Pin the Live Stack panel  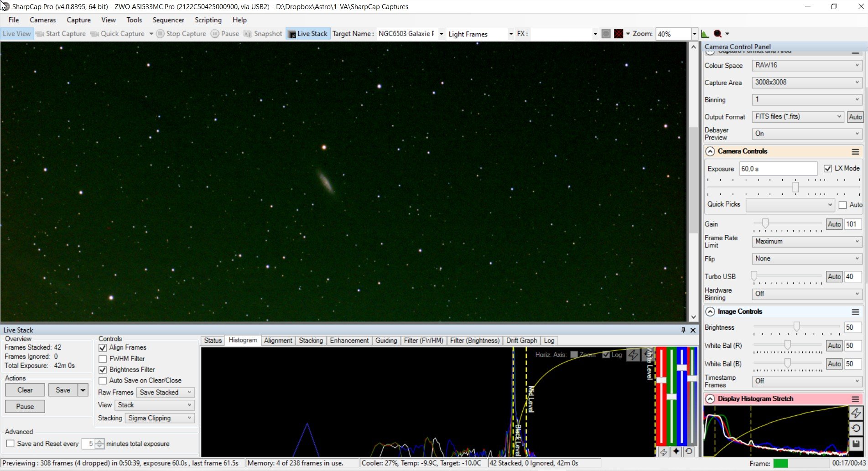pos(683,330)
